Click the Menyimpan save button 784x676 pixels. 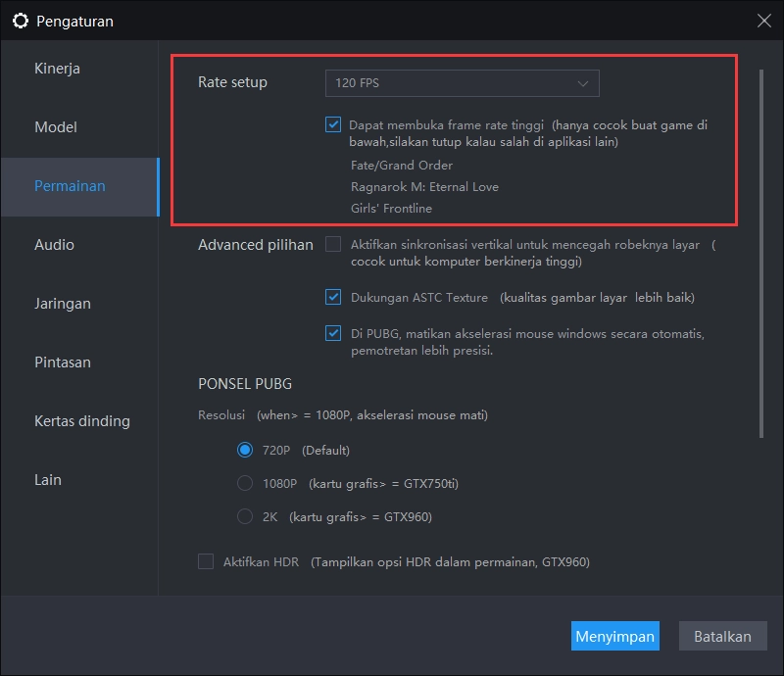614,636
